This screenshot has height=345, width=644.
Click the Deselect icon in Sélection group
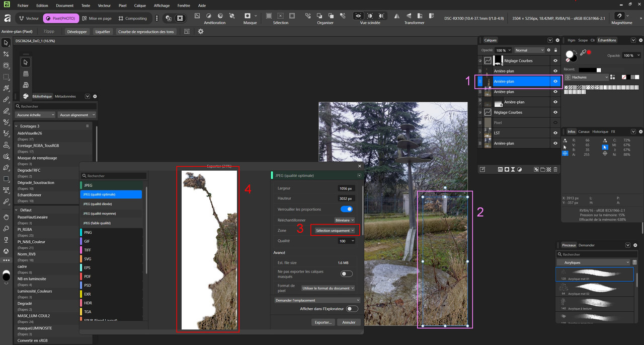point(281,16)
